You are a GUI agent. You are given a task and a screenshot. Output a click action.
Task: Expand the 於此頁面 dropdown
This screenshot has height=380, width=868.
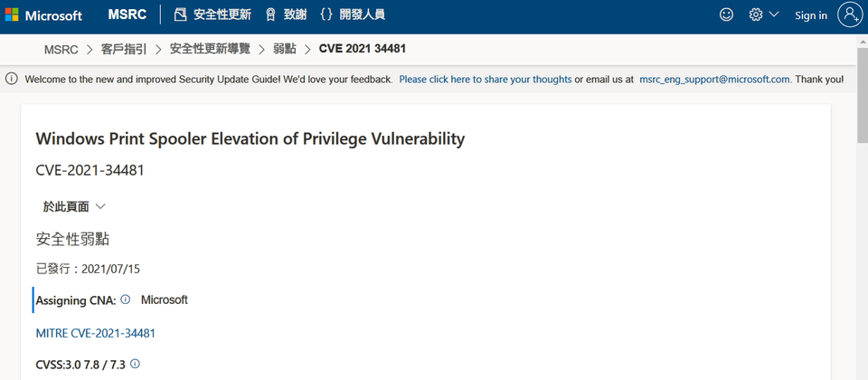(74, 206)
